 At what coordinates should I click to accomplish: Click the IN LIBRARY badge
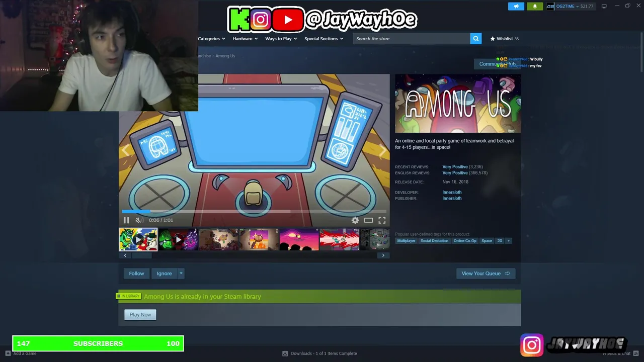pos(129,296)
